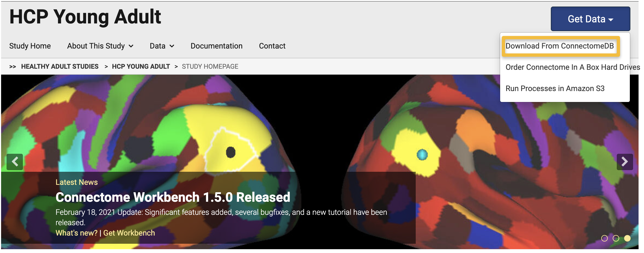This screenshot has height=253, width=644.
Task: Navigate to Healthy Adult Studies breadcrumb
Action: [x=60, y=67]
